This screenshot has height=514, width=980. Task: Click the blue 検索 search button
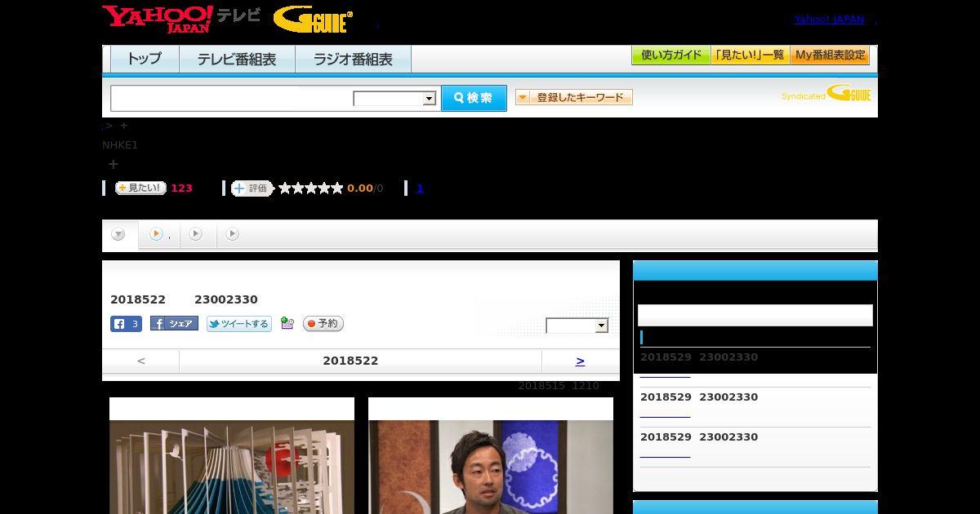(474, 98)
